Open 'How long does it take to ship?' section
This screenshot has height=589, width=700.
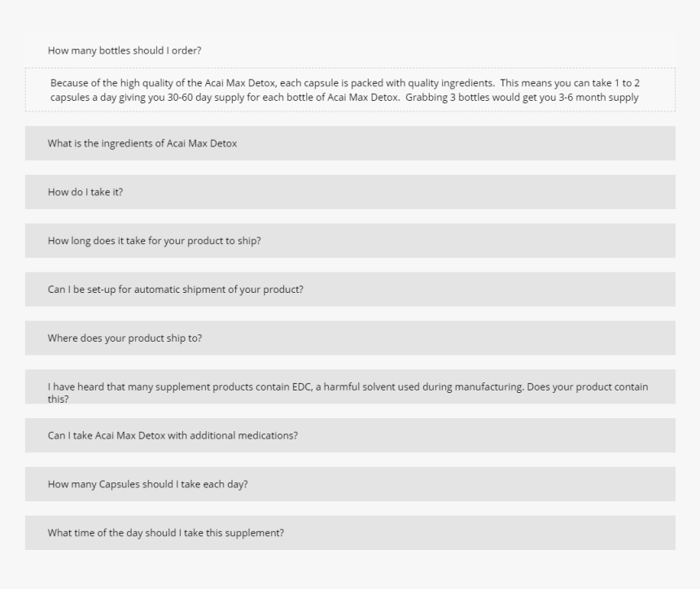tap(350, 241)
